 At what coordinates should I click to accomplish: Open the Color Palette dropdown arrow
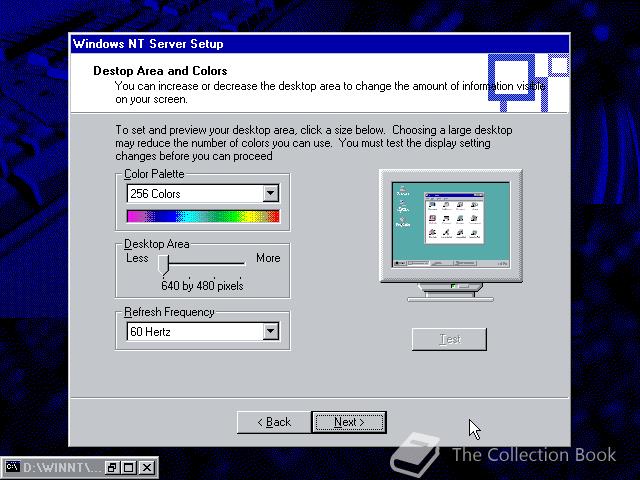[271, 193]
